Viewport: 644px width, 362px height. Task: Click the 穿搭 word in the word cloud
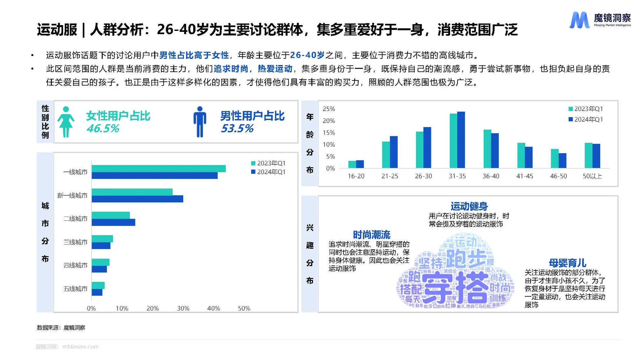(x=456, y=287)
